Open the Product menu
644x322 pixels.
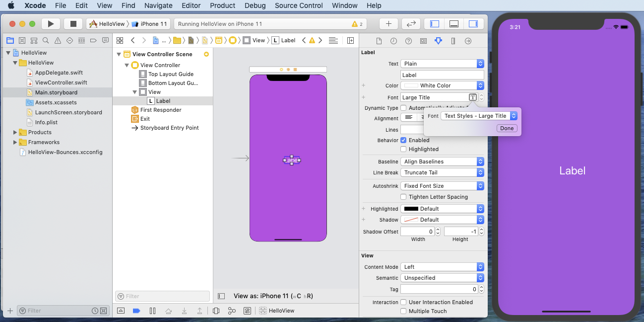[x=222, y=5]
